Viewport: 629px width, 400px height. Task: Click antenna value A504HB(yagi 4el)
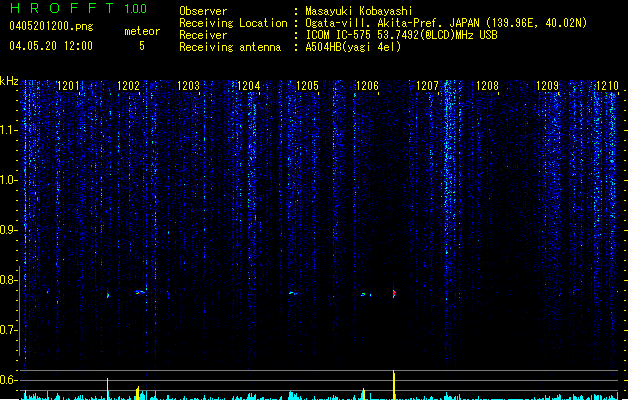tap(353, 47)
